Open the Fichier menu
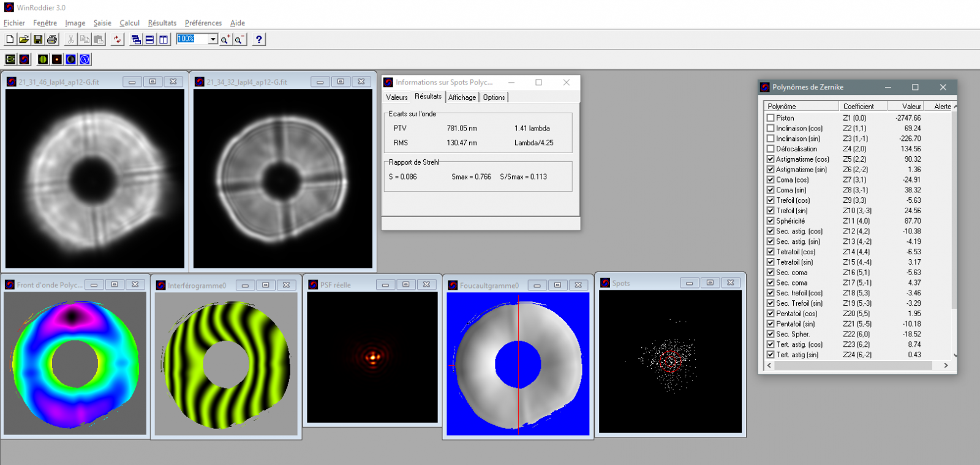 [14, 23]
